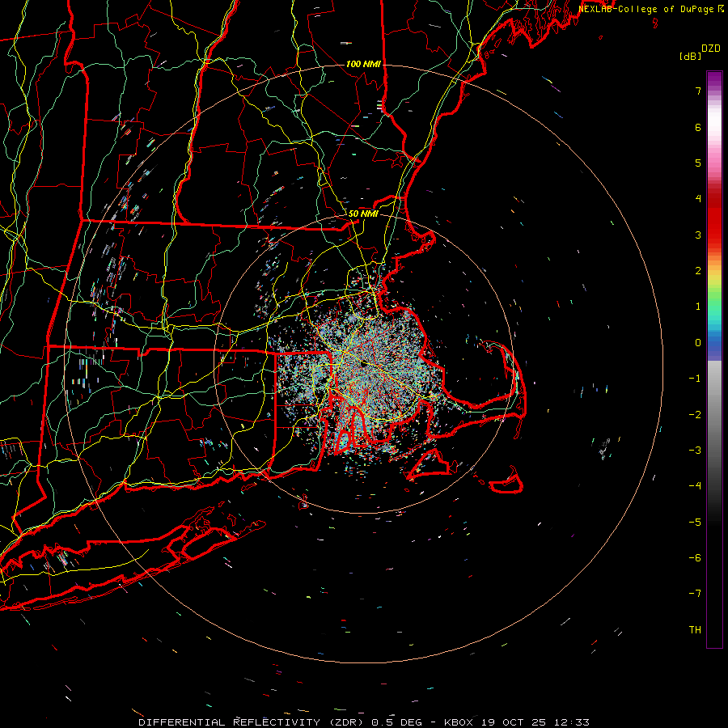Click the -6 value on the color scale
Screen dimensions: 728x728
695,558
